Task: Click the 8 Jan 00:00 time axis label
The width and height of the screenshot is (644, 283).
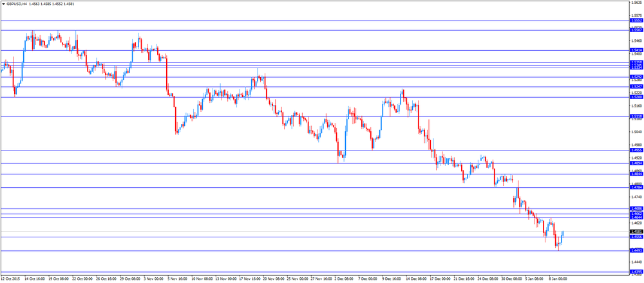Action: (558, 278)
